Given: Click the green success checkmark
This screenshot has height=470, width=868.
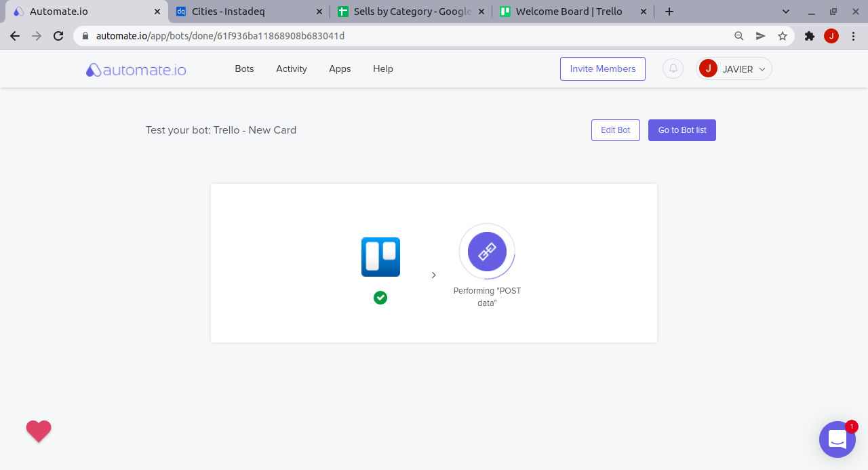Looking at the screenshot, I should pyautogui.click(x=380, y=298).
